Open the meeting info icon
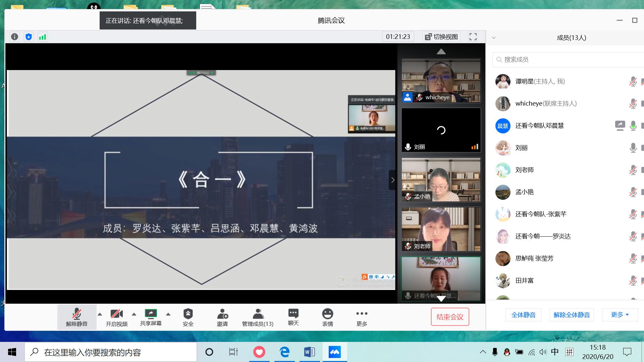This screenshot has height=362, width=644. 14,37
